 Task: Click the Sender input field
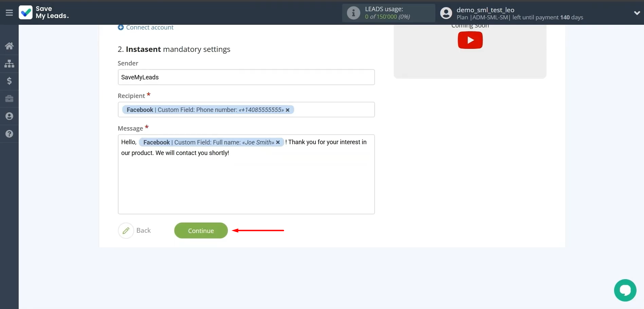(246, 77)
